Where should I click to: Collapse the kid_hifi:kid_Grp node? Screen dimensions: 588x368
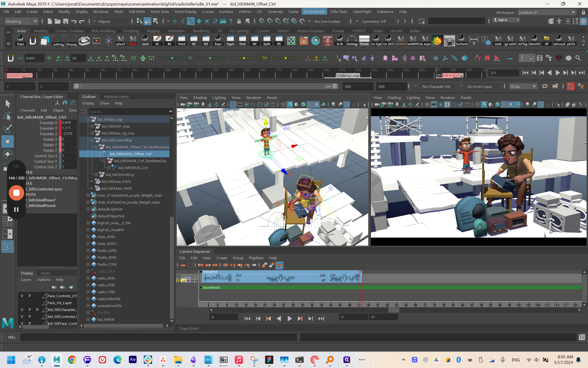point(88,119)
